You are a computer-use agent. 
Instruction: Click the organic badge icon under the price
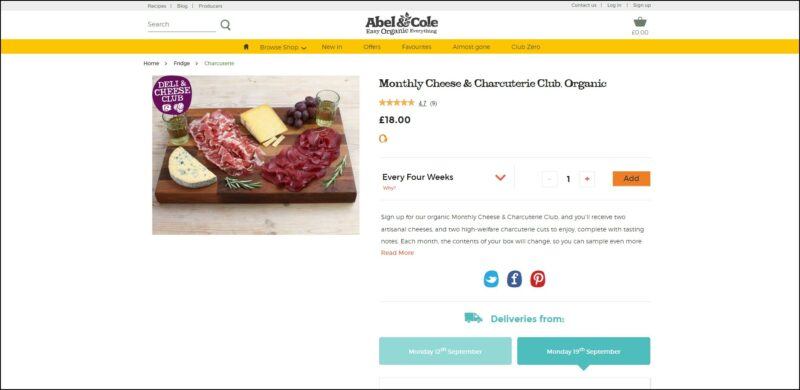[383, 138]
